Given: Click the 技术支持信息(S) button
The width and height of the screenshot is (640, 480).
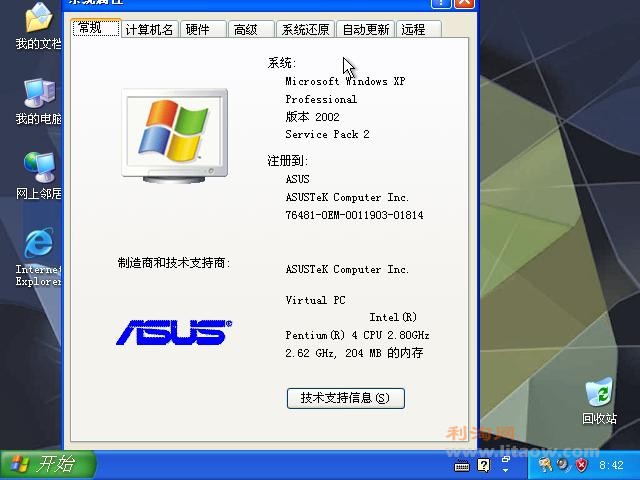Looking at the screenshot, I should click(x=346, y=398).
